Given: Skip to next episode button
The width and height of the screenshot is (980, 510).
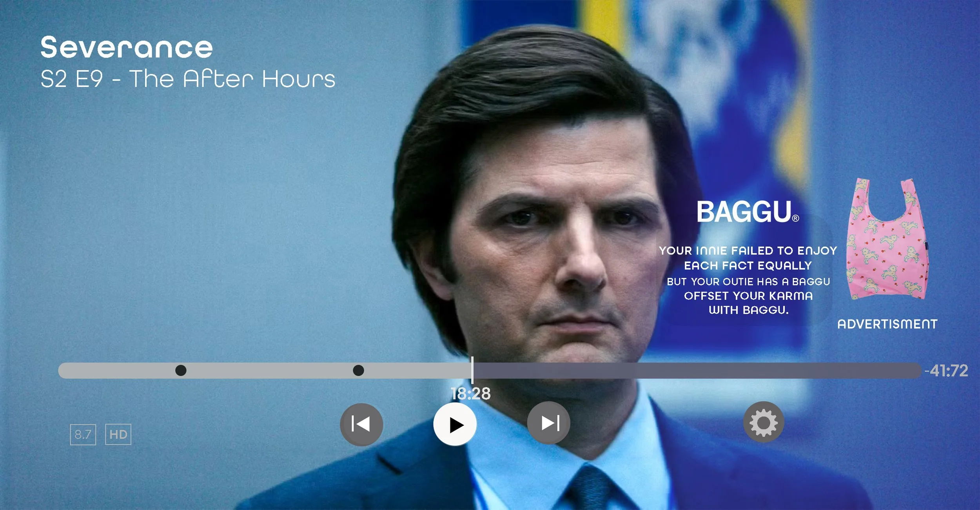Looking at the screenshot, I should (x=548, y=423).
